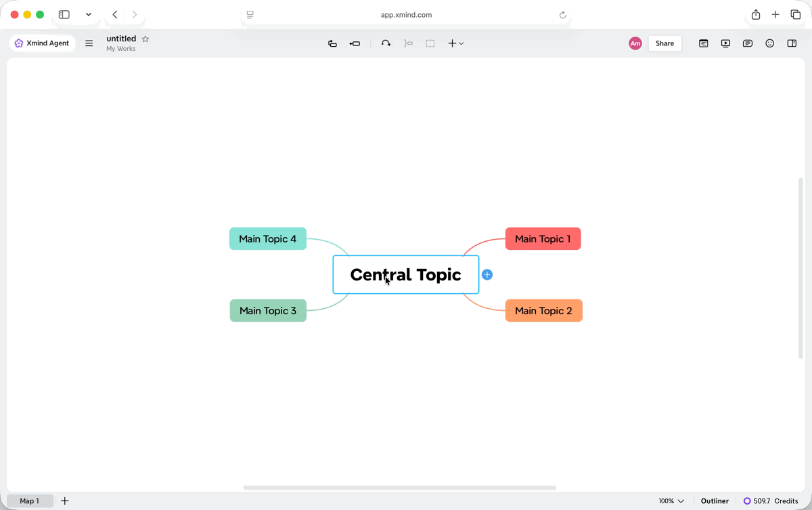Click the Boundary dashed-rectangle icon
This screenshot has height=510, width=812.
(430, 43)
